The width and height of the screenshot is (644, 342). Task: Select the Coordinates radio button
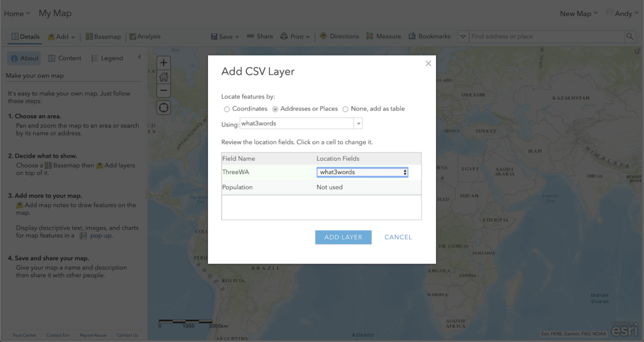pos(227,109)
